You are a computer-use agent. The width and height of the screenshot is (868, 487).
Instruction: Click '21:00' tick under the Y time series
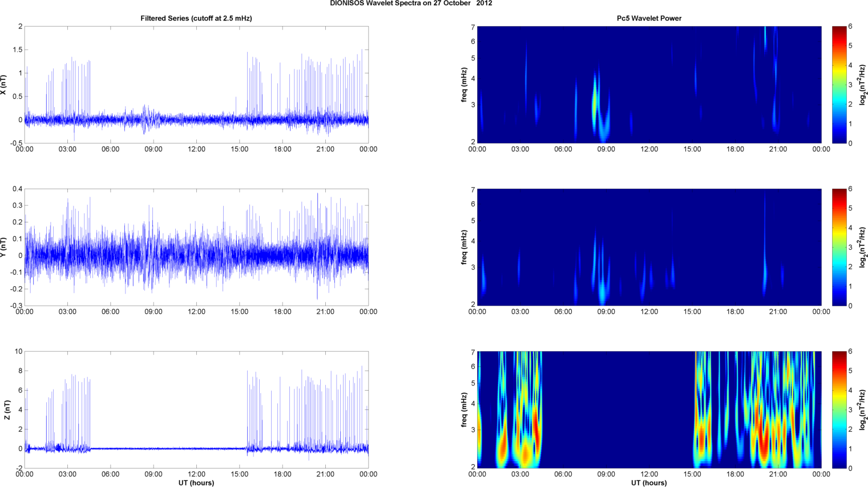(x=326, y=312)
